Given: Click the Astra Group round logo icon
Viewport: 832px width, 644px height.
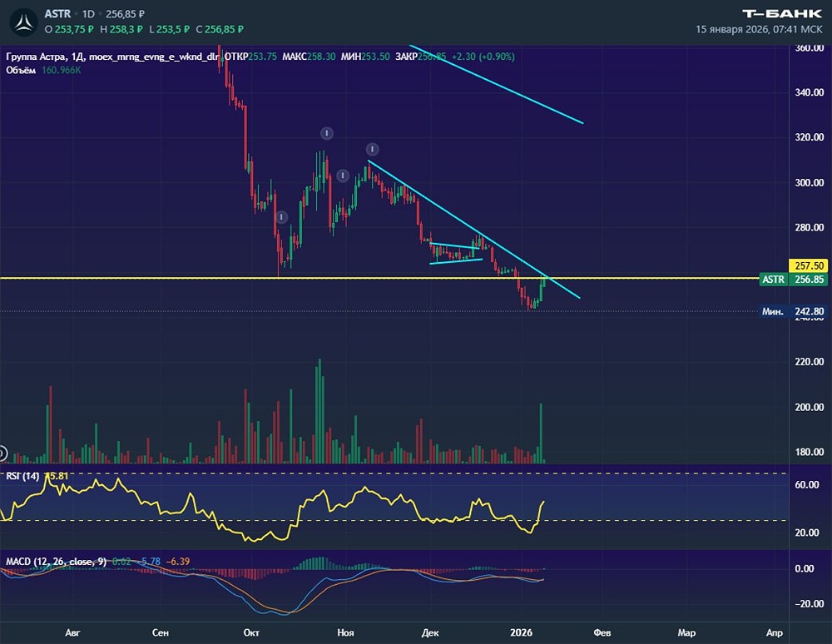Looking at the screenshot, I should (x=24, y=22).
